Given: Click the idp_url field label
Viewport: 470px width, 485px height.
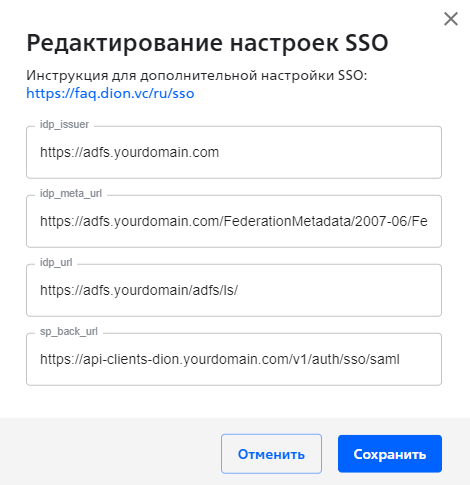Looking at the screenshot, I should [x=56, y=262].
